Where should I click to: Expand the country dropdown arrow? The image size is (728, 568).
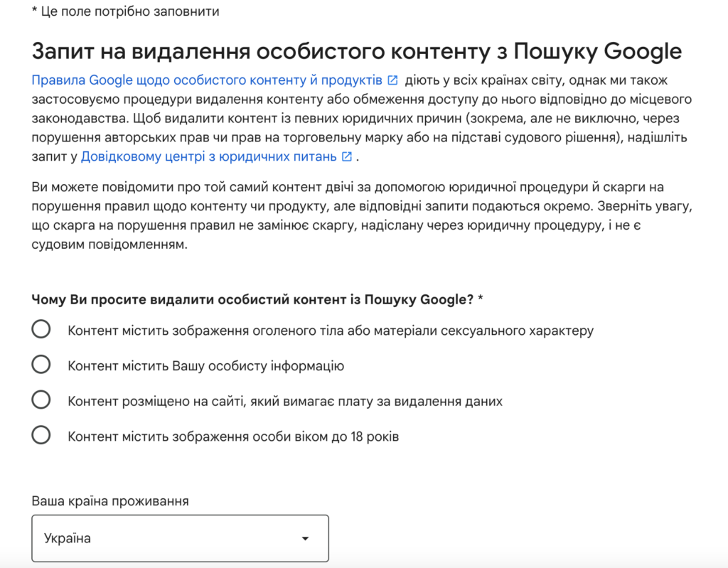point(305,539)
